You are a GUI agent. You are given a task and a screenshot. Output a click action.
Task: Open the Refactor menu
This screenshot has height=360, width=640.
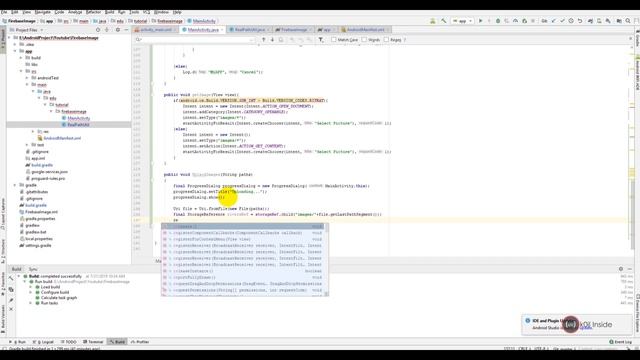pyautogui.click(x=93, y=12)
